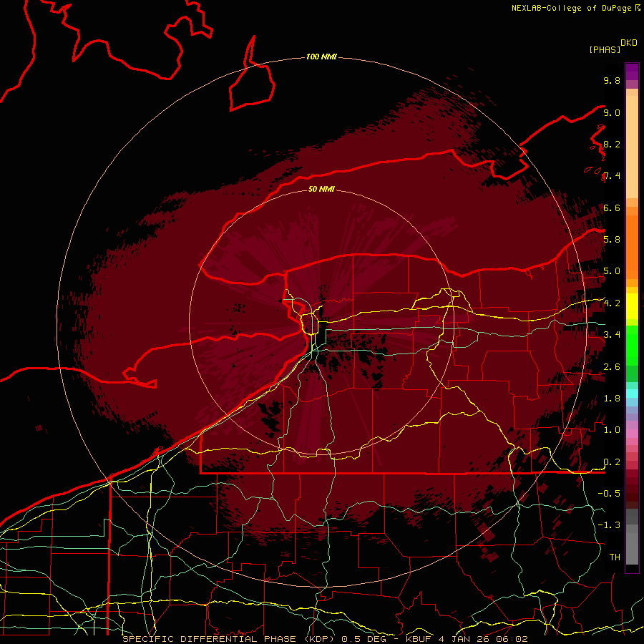Click the 9.8 scale value
This screenshot has width=644, height=644.
(x=612, y=80)
